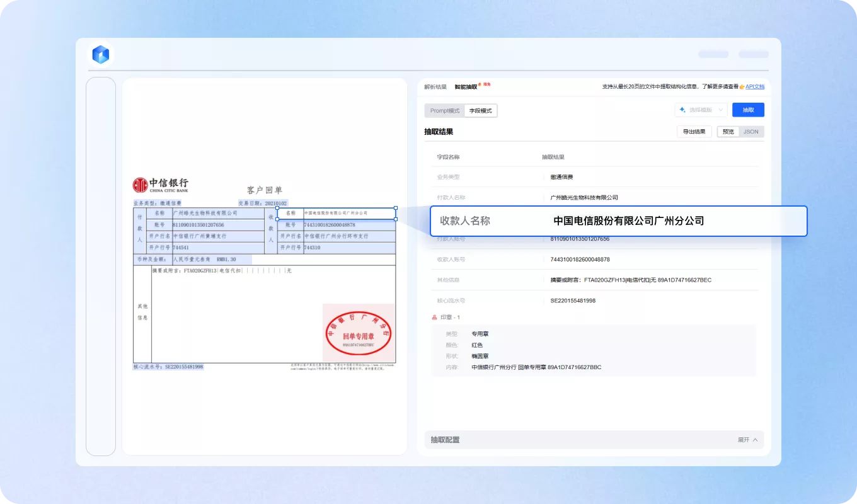
Task: Click the sparkle AI icon in 选择模板 selector
Action: [x=682, y=110]
